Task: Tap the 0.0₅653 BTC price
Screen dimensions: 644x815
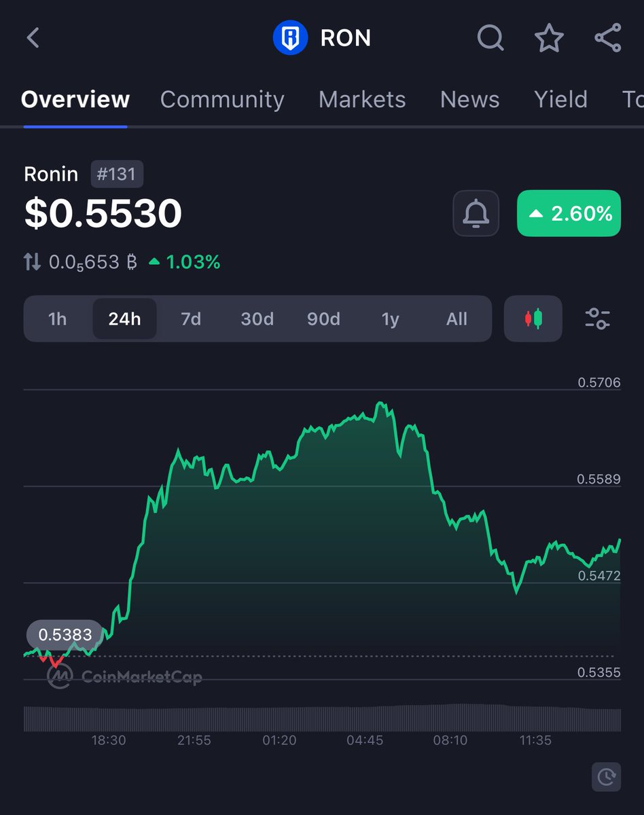Action: tap(93, 262)
